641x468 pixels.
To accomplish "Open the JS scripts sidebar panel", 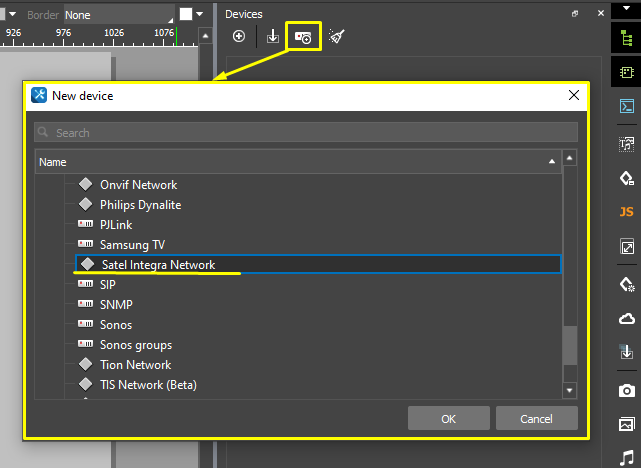I will click(627, 212).
